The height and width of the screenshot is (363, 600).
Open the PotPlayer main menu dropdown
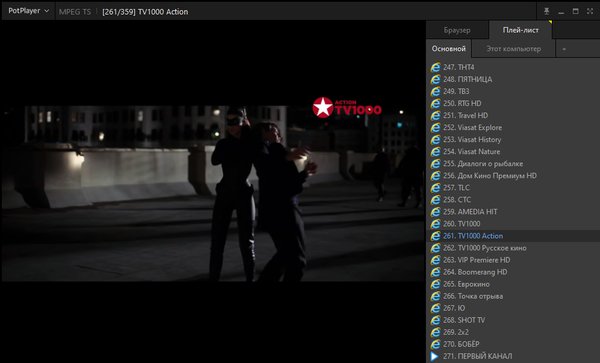(x=29, y=11)
